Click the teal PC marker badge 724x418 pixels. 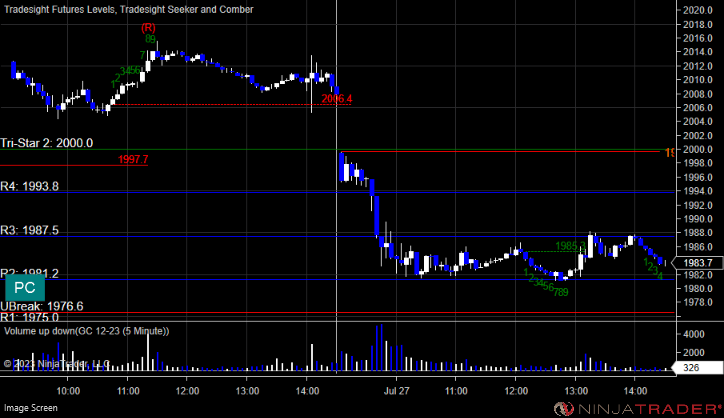coord(25,288)
